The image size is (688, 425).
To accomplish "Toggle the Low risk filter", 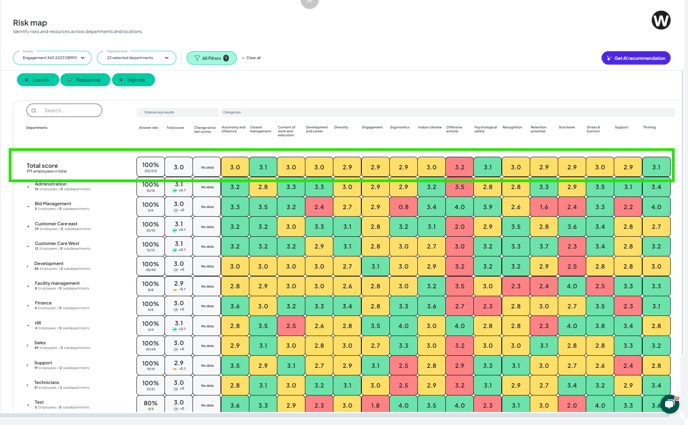I will coord(37,80).
